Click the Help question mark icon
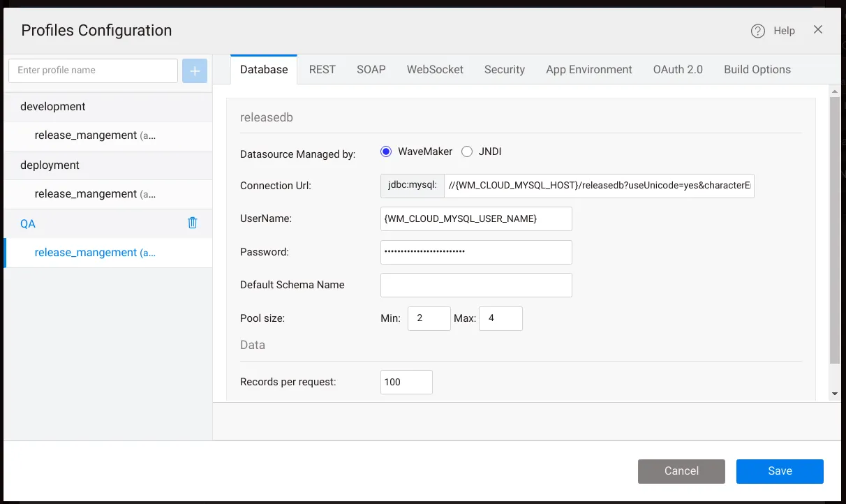The height and width of the screenshot is (504, 846). tap(758, 31)
